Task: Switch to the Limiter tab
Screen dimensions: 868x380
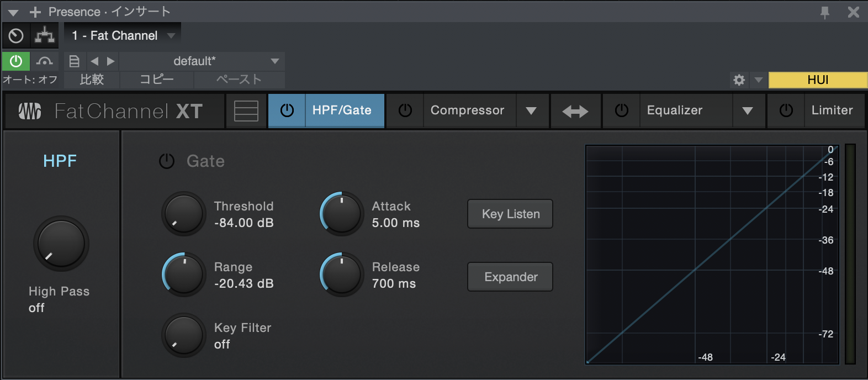Action: click(832, 110)
